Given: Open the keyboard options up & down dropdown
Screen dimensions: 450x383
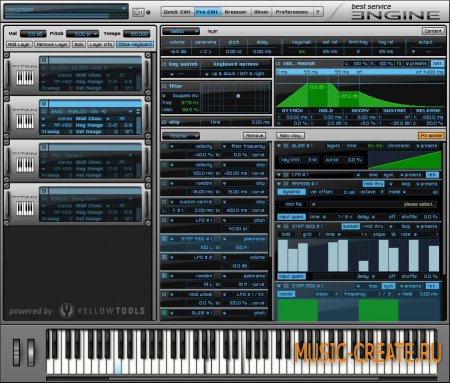Looking at the screenshot, I should coord(236,73).
